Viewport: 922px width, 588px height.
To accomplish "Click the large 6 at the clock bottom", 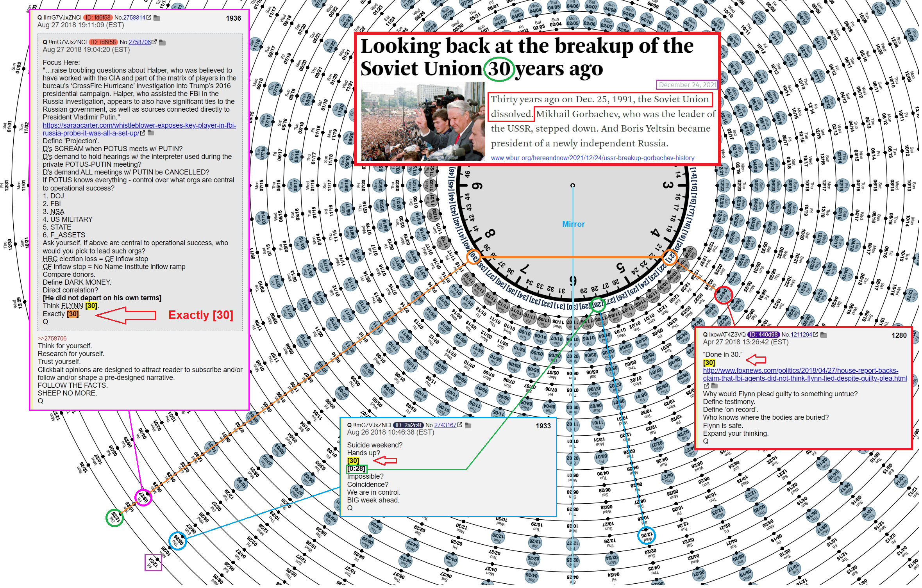I will point(573,281).
